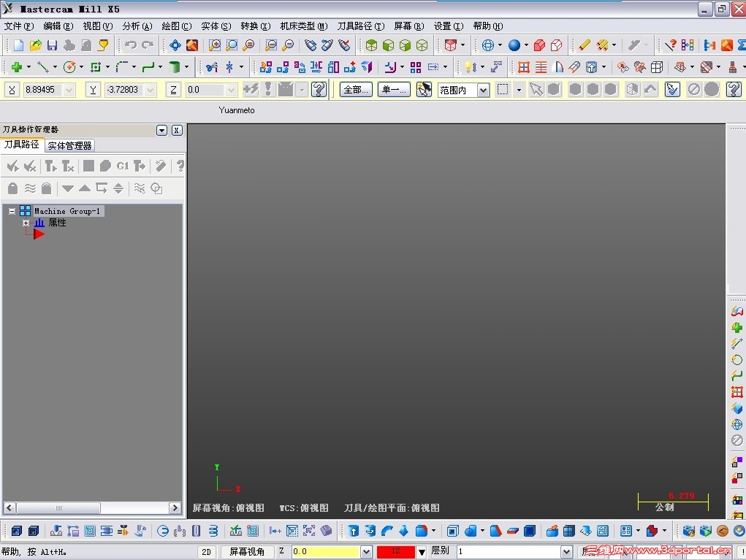Open the 文件(F) menu

coord(19,26)
